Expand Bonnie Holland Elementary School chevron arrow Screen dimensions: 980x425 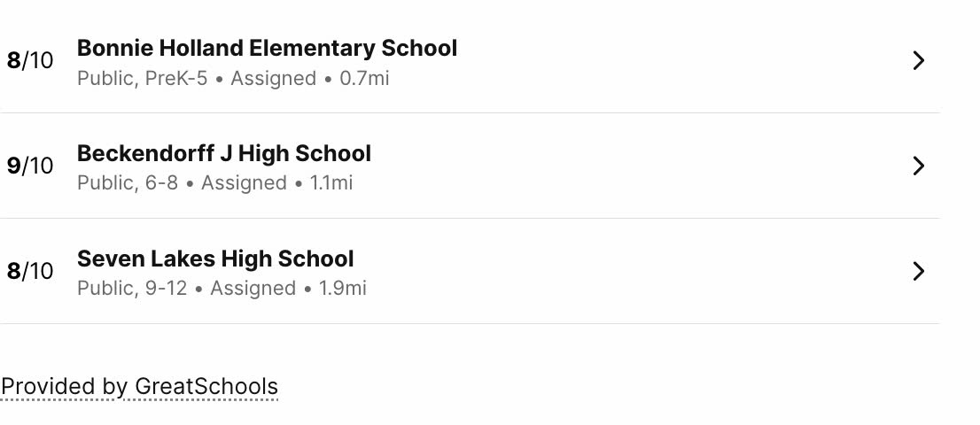pyautogui.click(x=918, y=60)
